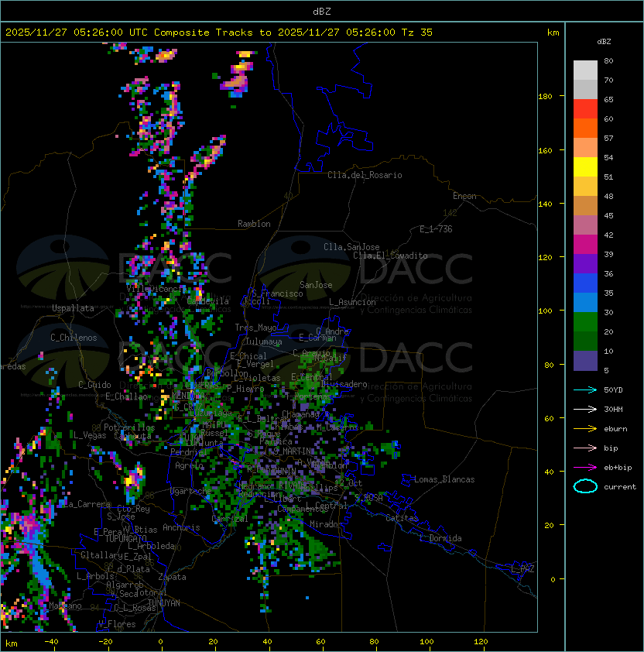Click the cyan 50YD arrow icon in legend
This screenshot has height=652, width=644.
click(x=585, y=390)
